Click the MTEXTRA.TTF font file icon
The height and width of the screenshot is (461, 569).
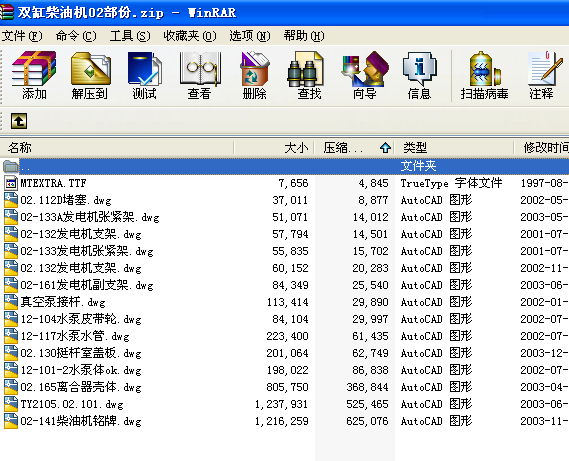pyautogui.click(x=11, y=183)
